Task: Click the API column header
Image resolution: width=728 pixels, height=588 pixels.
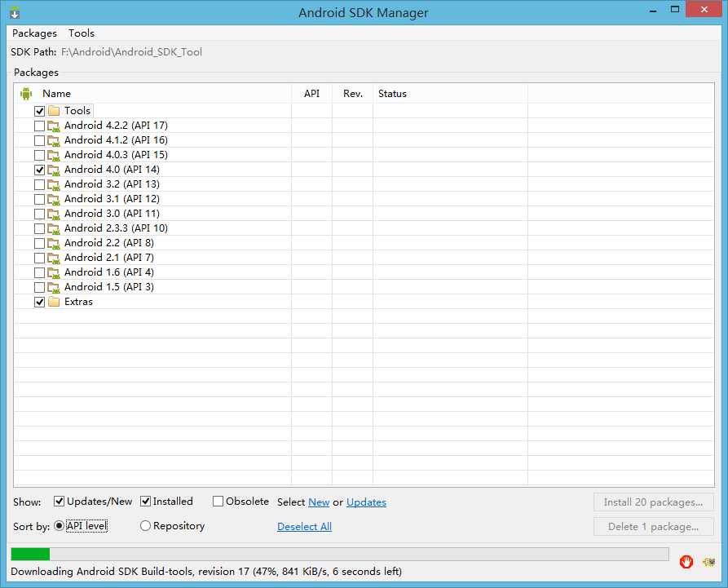Action: click(311, 94)
